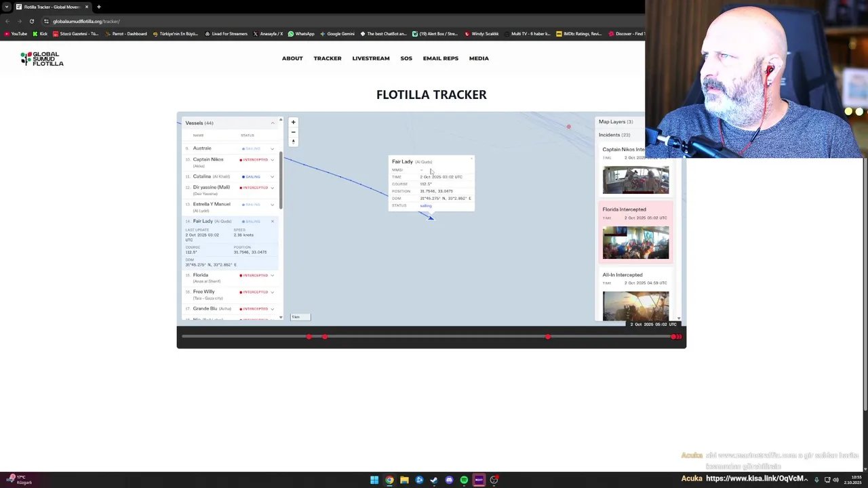The image size is (868, 488).
Task: Expand the Estrella Y Manuel vessel row
Action: [x=273, y=205]
